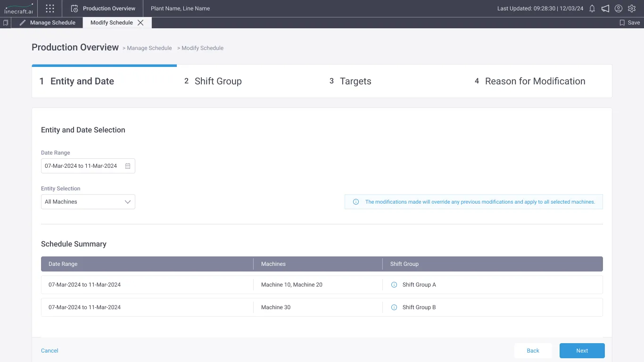The width and height of the screenshot is (644, 362).
Task: Click the linecraft.ai logo
Action: pos(19,8)
